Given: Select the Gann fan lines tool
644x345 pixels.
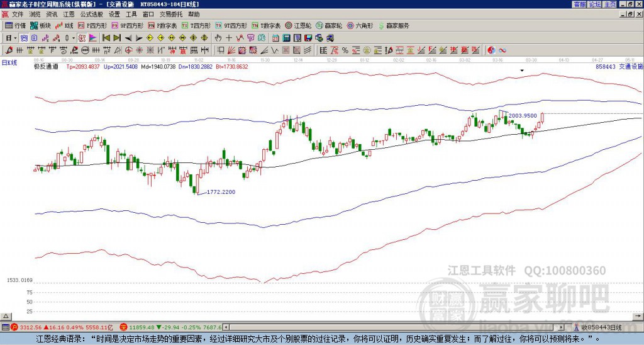Looking at the screenshot, I should tap(231, 50).
